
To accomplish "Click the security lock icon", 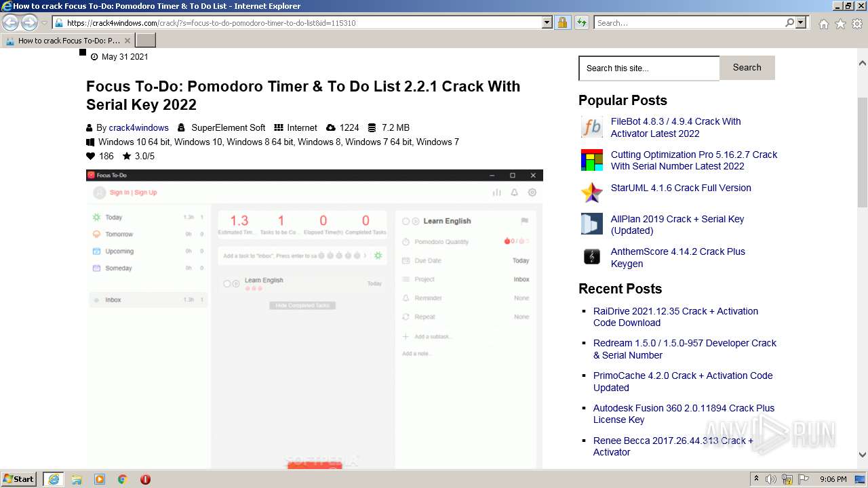I will [562, 23].
